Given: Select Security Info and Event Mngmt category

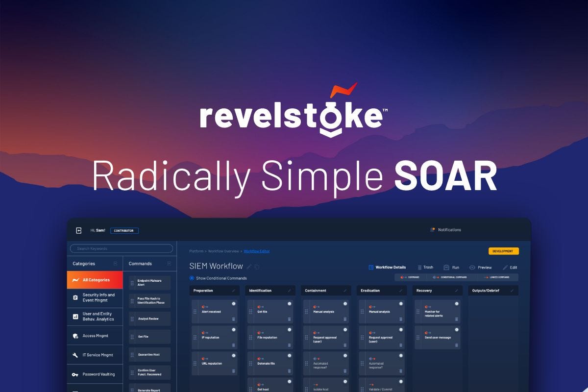Looking at the screenshot, I should point(95,297).
